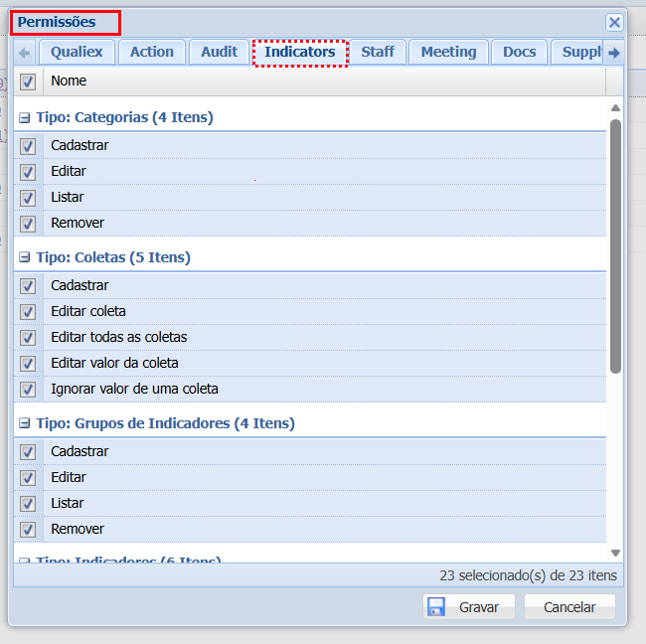The image size is (646, 644).
Task: Click the vertical scrollbar thumb
Action: click(615, 246)
